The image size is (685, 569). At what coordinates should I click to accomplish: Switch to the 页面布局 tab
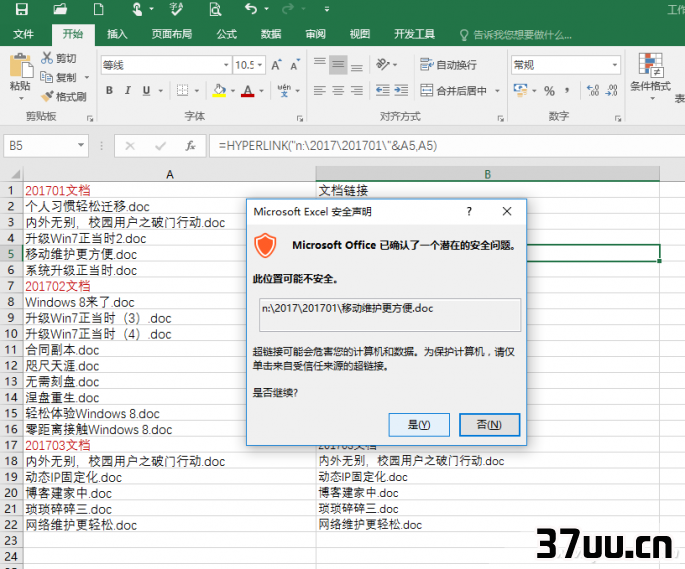tap(172, 34)
